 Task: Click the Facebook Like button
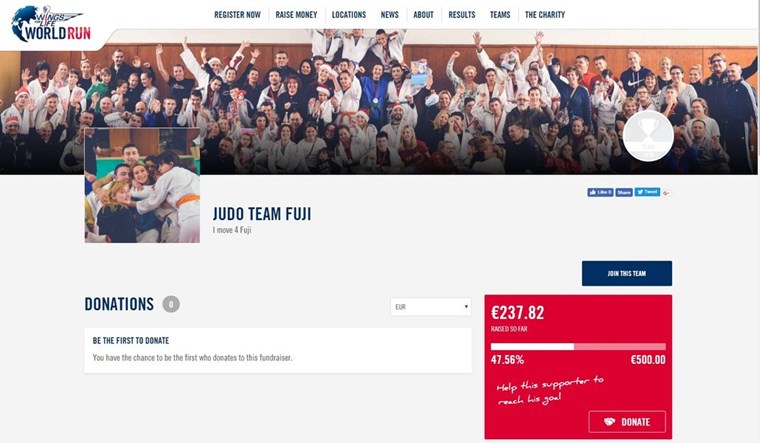(600, 192)
